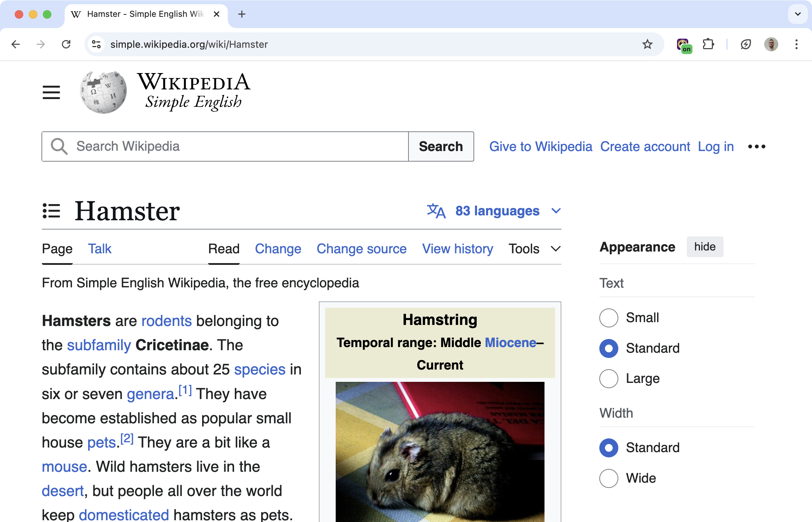Open the View history tab
This screenshot has width=812, height=522.
pyautogui.click(x=458, y=249)
